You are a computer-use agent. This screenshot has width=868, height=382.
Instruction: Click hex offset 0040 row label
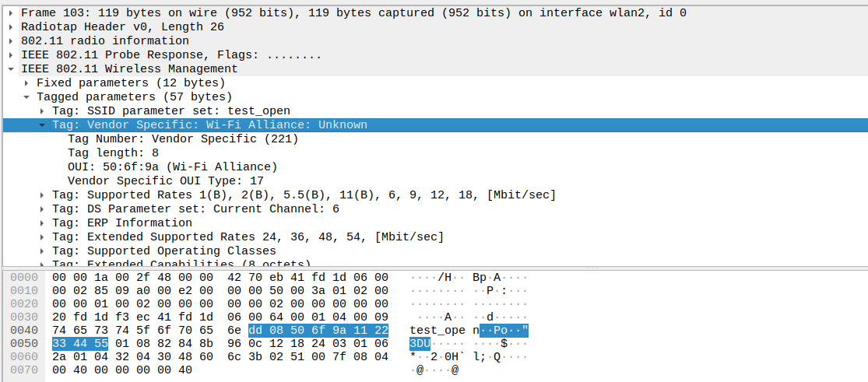(24, 330)
